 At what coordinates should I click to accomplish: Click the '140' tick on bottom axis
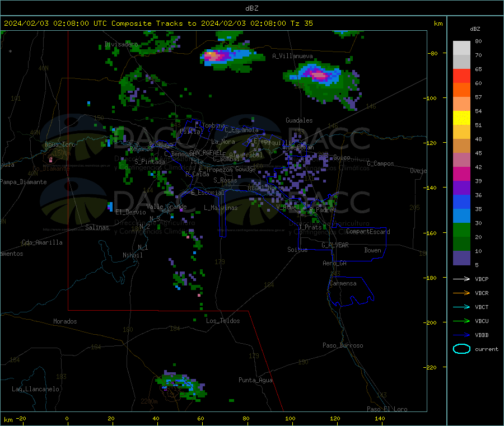380,418
